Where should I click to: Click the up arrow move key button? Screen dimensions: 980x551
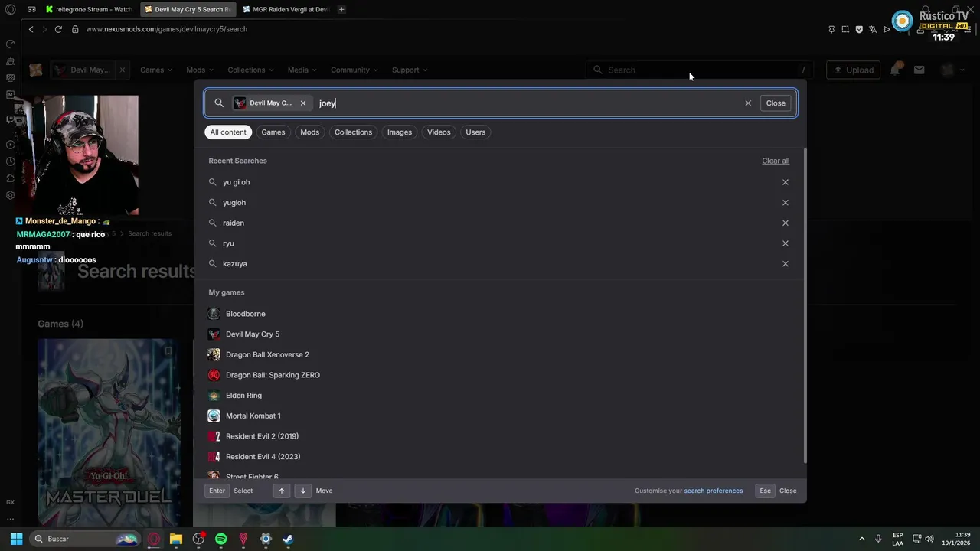281,491
